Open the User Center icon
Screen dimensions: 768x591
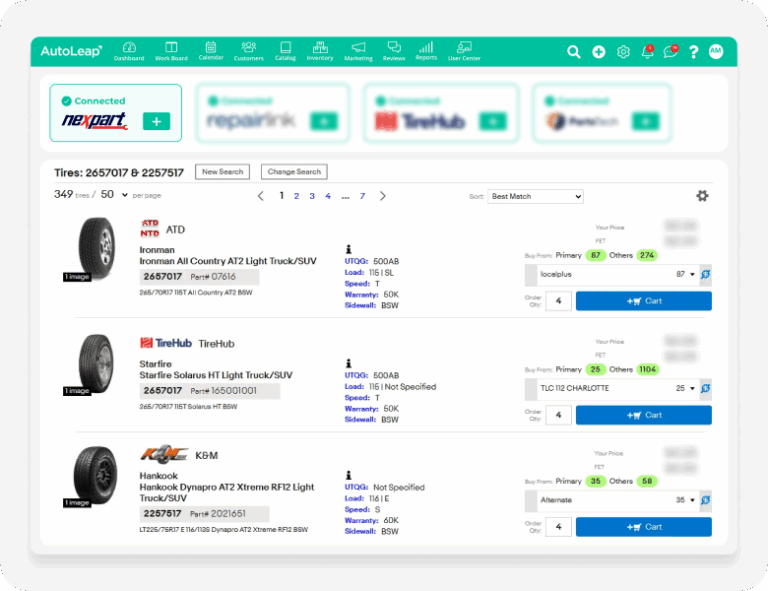(x=464, y=51)
